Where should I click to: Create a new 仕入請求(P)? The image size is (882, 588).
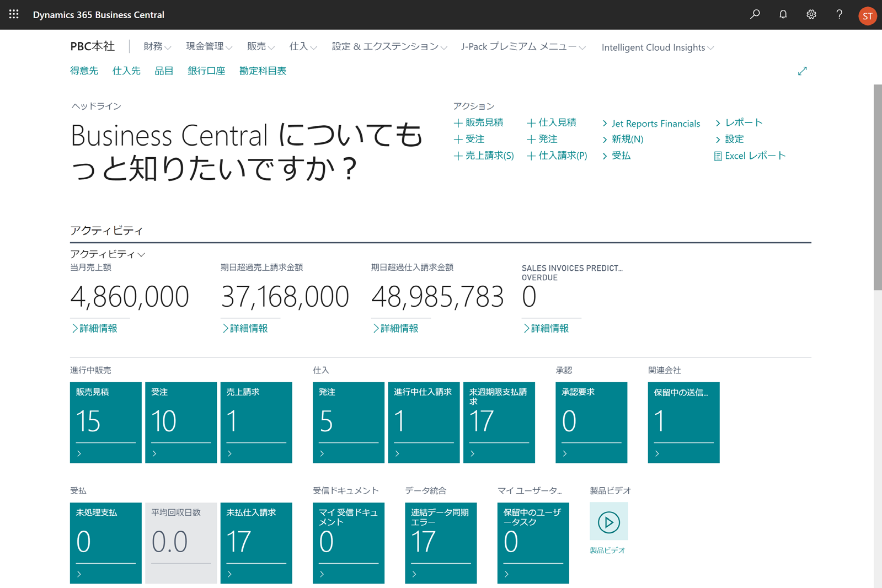pyautogui.click(x=557, y=156)
